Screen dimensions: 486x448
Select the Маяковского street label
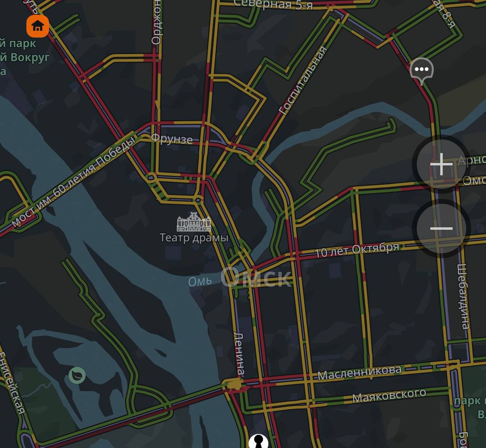pos(389,395)
